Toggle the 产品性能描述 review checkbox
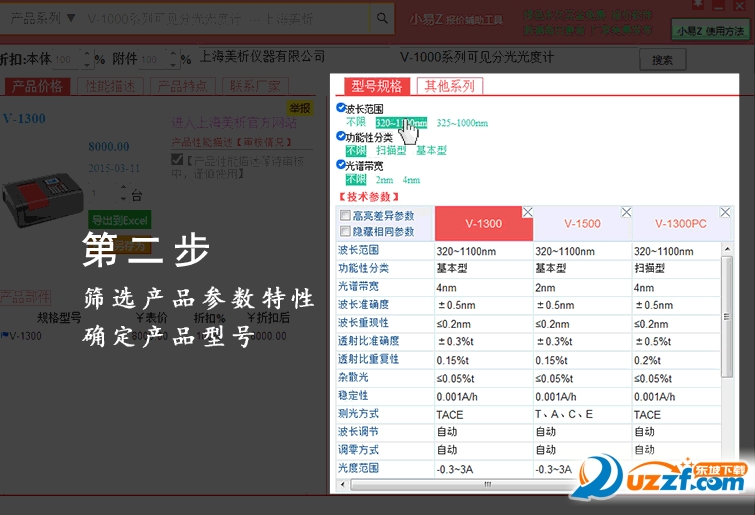This screenshot has height=515, width=755. click(177, 159)
